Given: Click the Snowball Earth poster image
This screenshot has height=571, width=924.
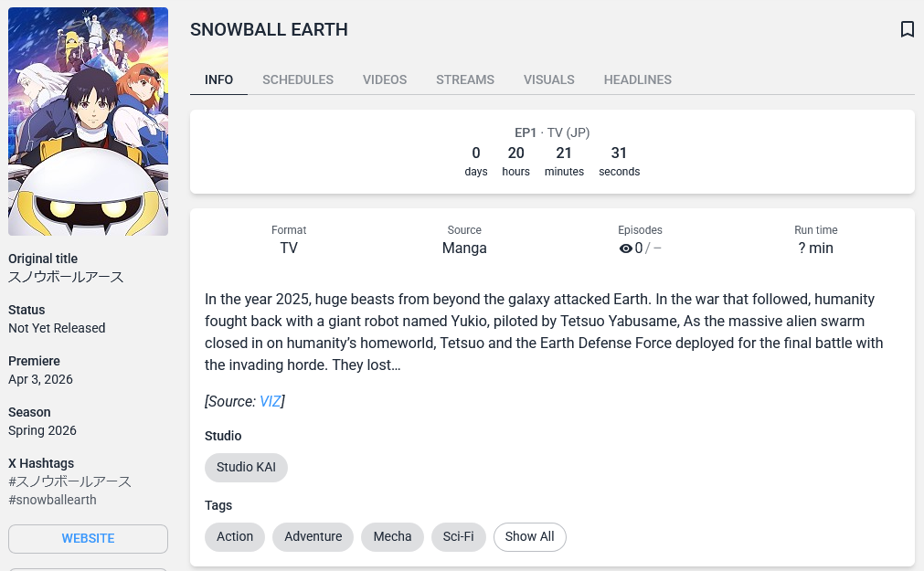Looking at the screenshot, I should 88,122.
